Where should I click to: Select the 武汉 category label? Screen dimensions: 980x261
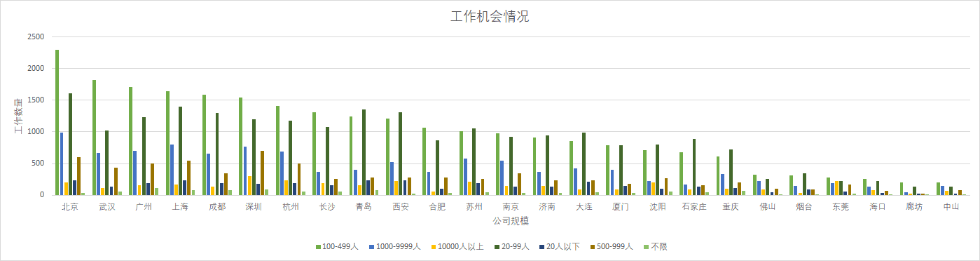(x=106, y=207)
